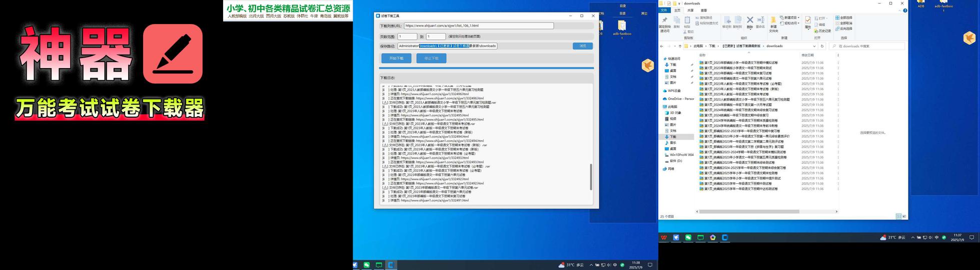
Task: Click the 开始下载 (start download) button
Action: 396,58
